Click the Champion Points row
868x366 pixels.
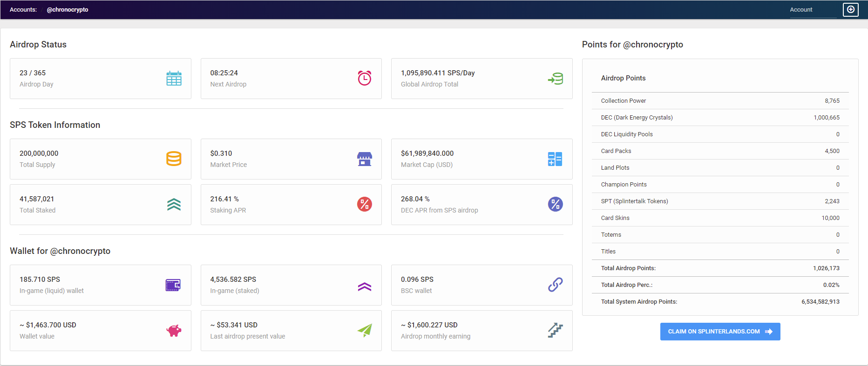[x=720, y=185]
